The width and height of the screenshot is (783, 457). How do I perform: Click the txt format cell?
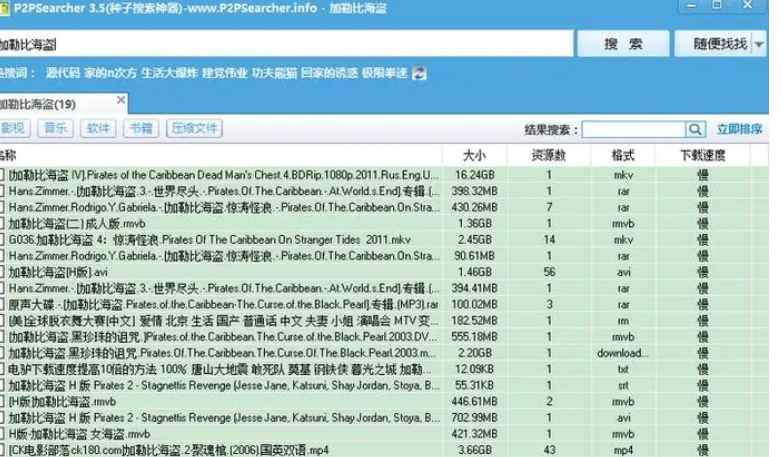623,369
